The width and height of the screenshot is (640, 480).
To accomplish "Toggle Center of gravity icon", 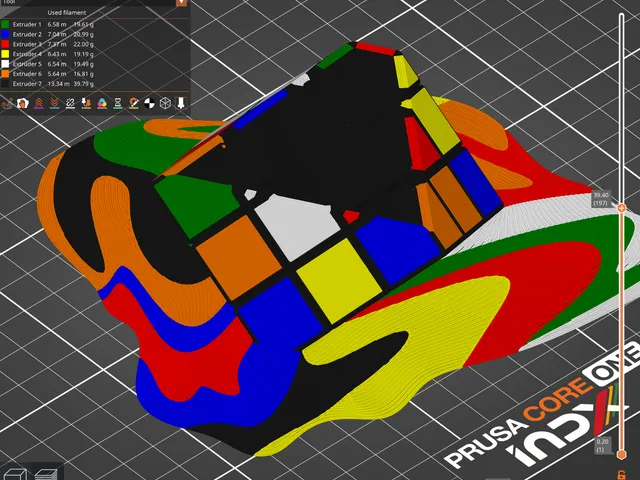I will point(149,103).
